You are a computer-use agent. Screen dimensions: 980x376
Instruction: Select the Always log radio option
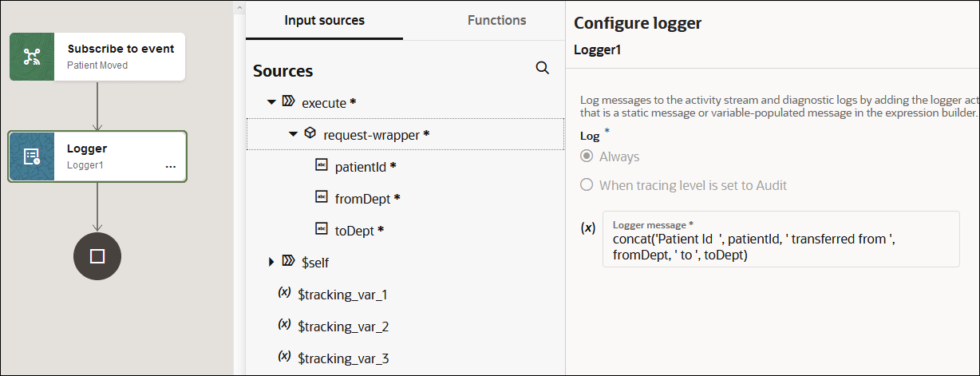tap(587, 156)
